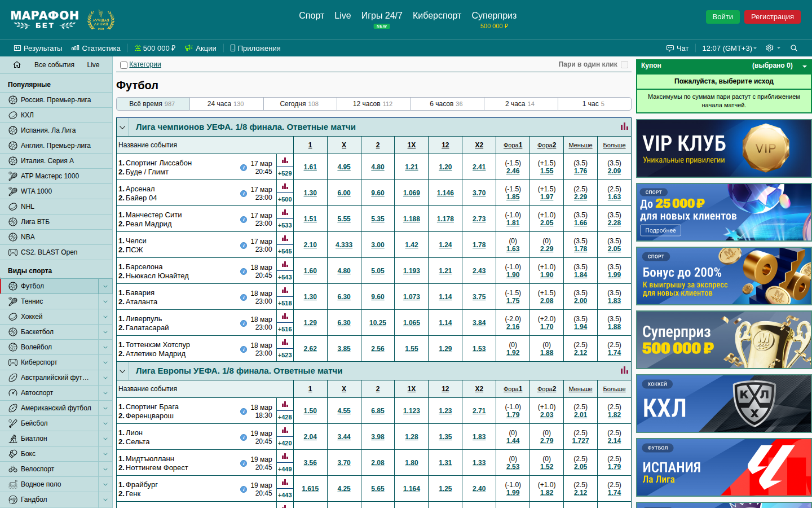
Task: Collapse the Champions League section
Action: point(122,127)
